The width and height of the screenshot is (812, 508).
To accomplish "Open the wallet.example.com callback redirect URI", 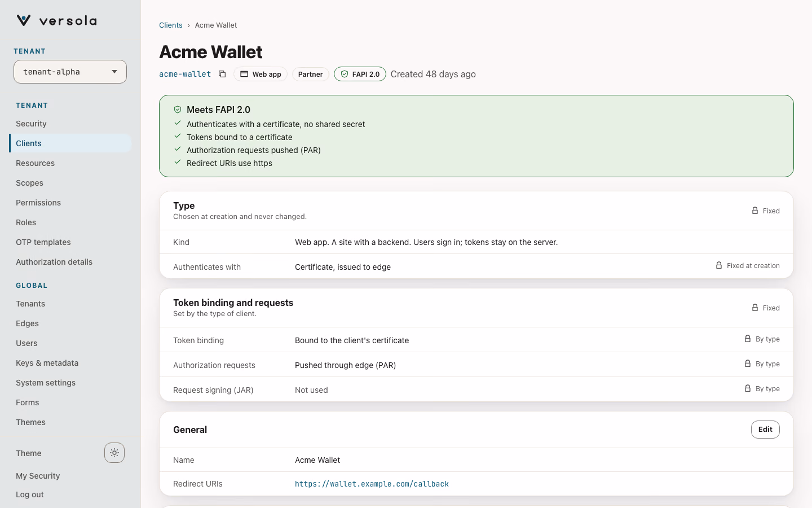I will click(x=372, y=484).
